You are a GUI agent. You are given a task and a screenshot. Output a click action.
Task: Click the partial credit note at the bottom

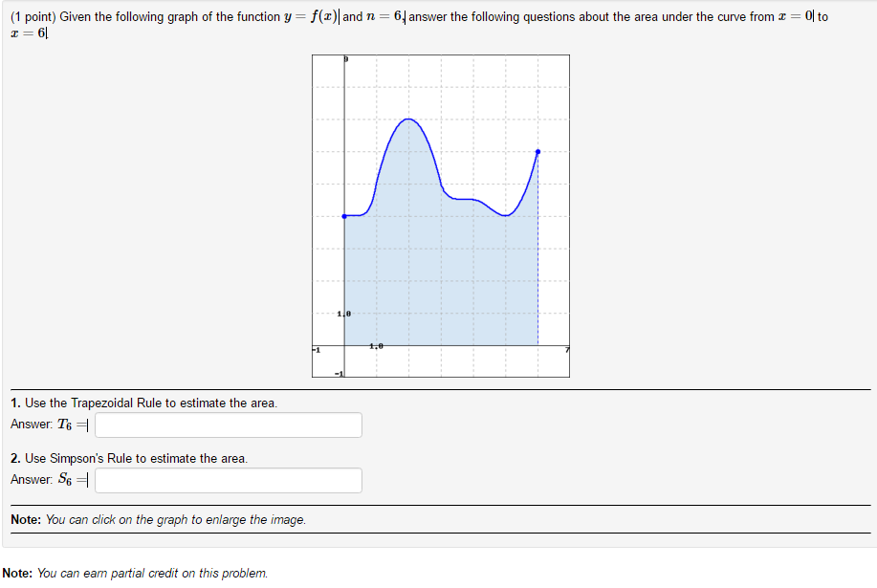[139, 572]
